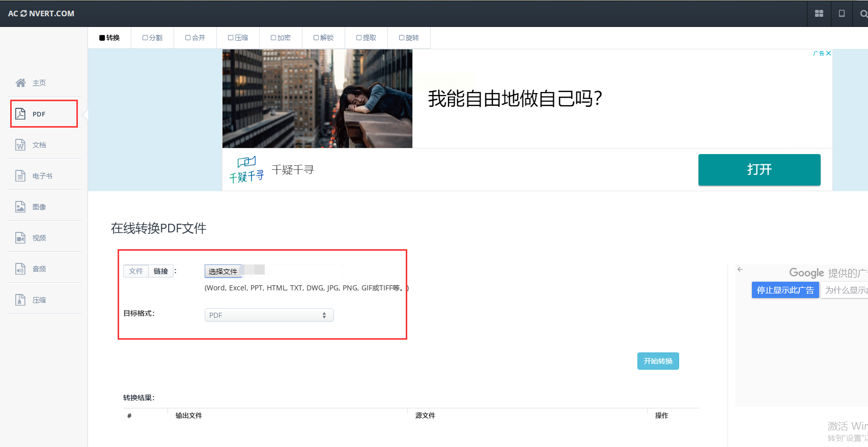868x447 pixels.
Task: Click the ad photo of woman on rooftop
Action: (x=317, y=99)
